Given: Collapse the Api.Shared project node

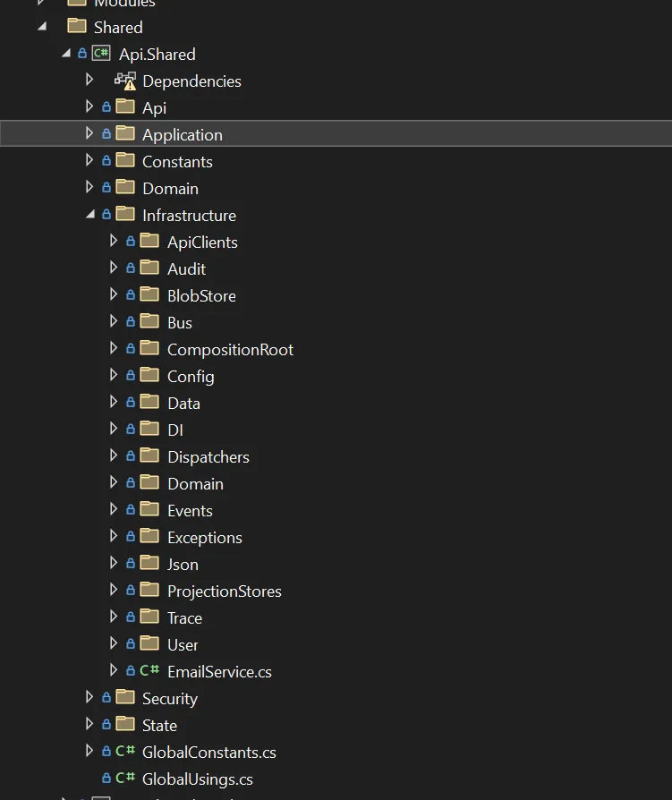Looking at the screenshot, I should click(x=66, y=53).
